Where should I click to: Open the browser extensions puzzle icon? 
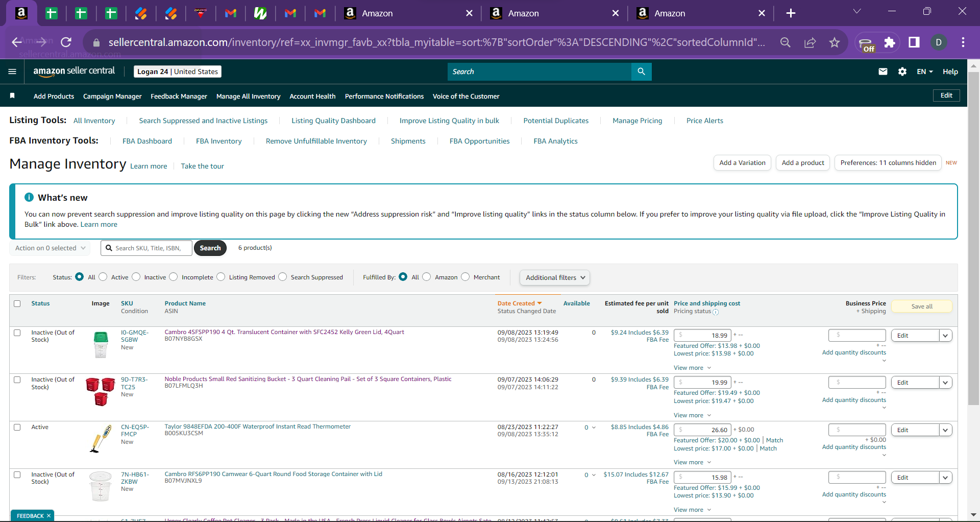pyautogui.click(x=890, y=42)
